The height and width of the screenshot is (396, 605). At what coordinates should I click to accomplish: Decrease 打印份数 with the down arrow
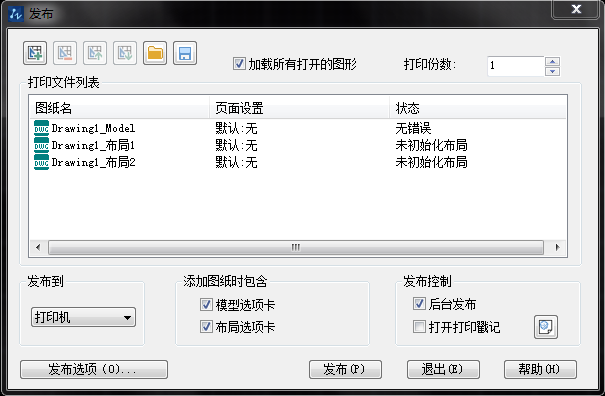[553, 71]
